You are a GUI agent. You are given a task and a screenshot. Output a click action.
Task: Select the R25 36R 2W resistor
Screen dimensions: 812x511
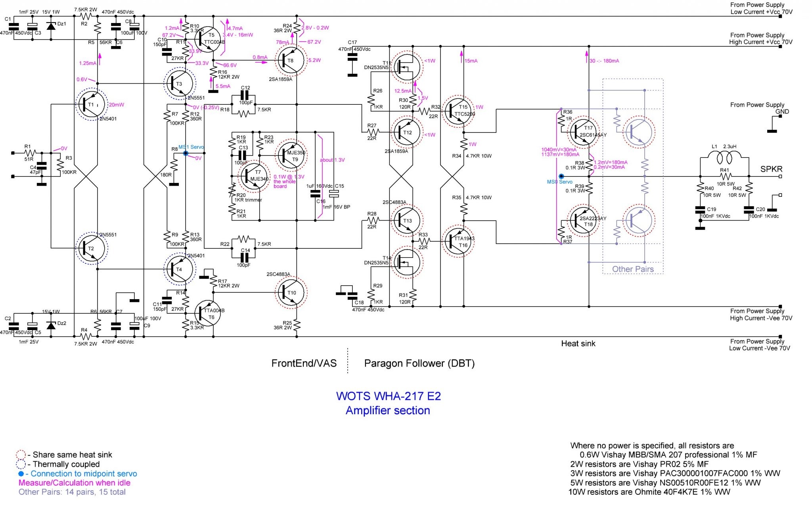pyautogui.click(x=297, y=325)
